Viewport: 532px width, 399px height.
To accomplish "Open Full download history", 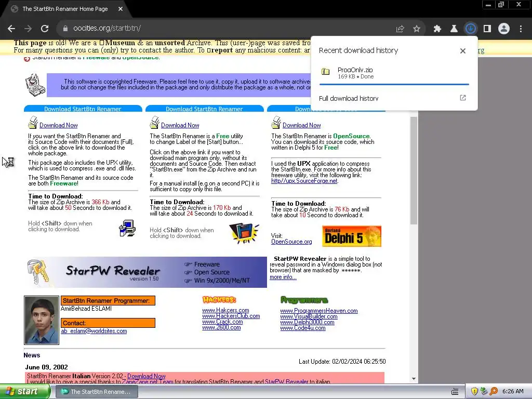I will point(349,98).
